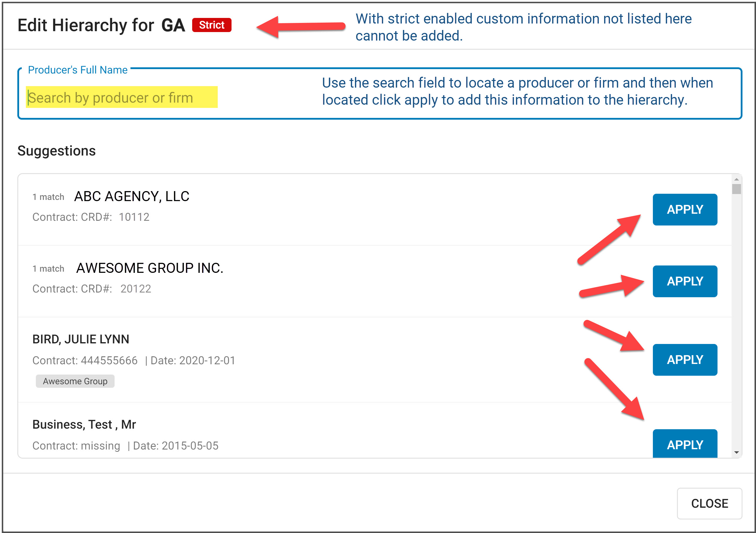
Task: Click the Date: 2020-12-01 text
Action: pos(193,361)
